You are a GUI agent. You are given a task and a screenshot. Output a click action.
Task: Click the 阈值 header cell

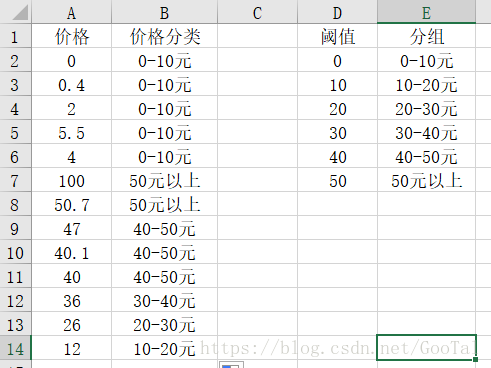337,36
